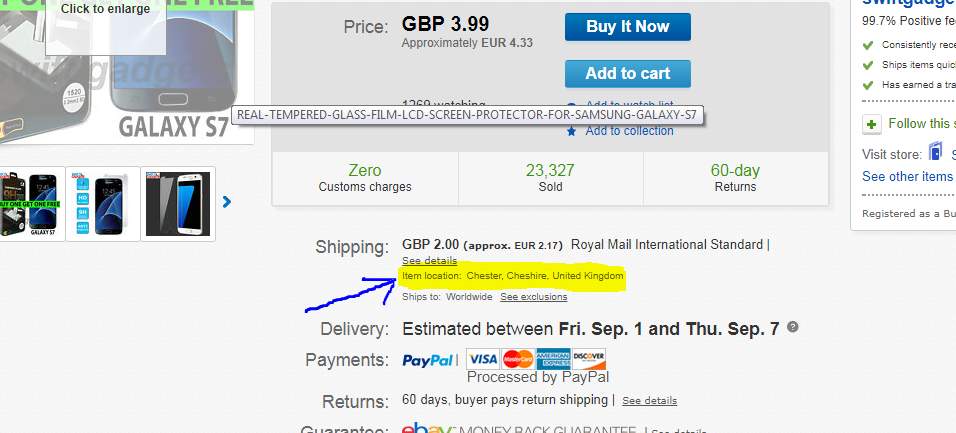This screenshot has width=956, height=433.
Task: Open returns See details link
Action: click(x=649, y=401)
